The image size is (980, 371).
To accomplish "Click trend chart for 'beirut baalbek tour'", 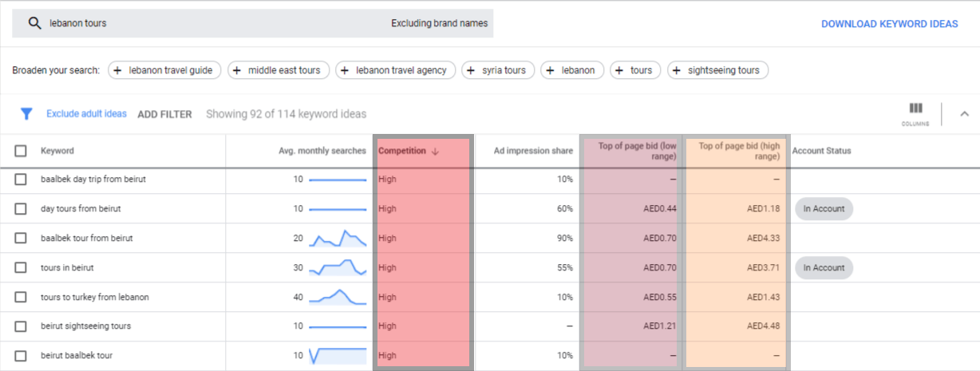I will click(x=338, y=355).
